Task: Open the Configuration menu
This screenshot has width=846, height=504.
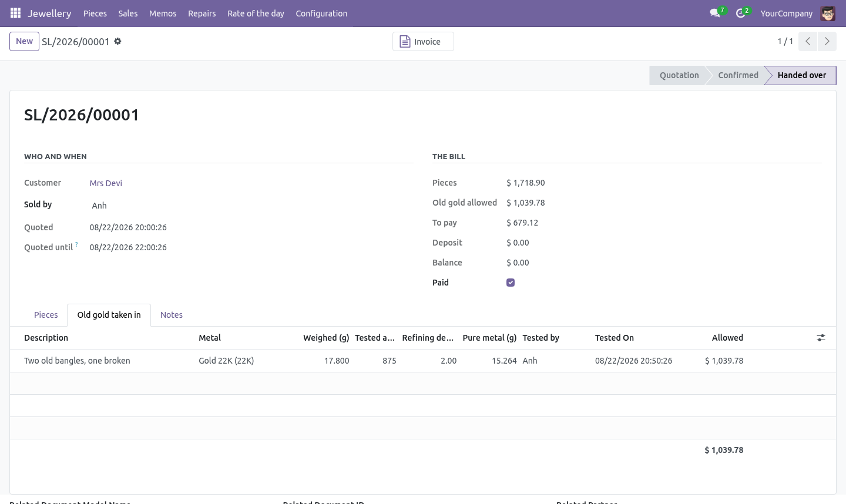Action: [x=321, y=13]
